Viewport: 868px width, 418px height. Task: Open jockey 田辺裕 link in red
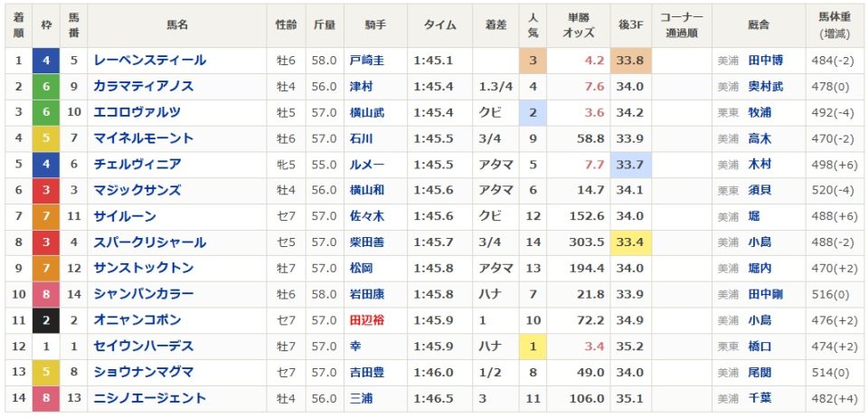click(366, 320)
